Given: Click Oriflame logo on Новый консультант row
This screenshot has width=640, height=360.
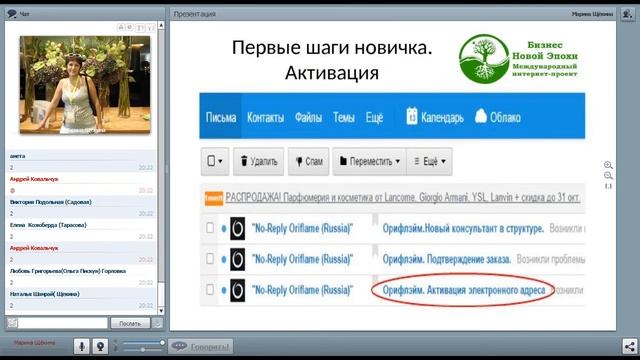Looking at the screenshot, I should [x=238, y=228].
